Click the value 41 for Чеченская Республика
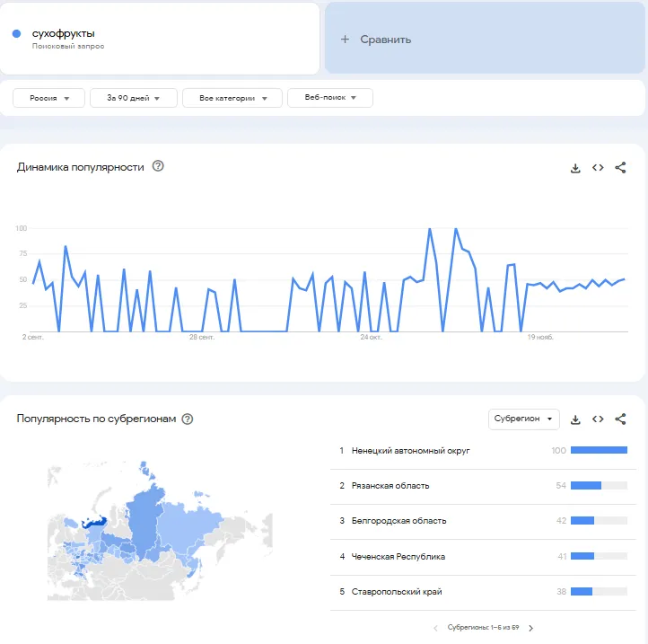The width and height of the screenshot is (648, 644). [562, 557]
